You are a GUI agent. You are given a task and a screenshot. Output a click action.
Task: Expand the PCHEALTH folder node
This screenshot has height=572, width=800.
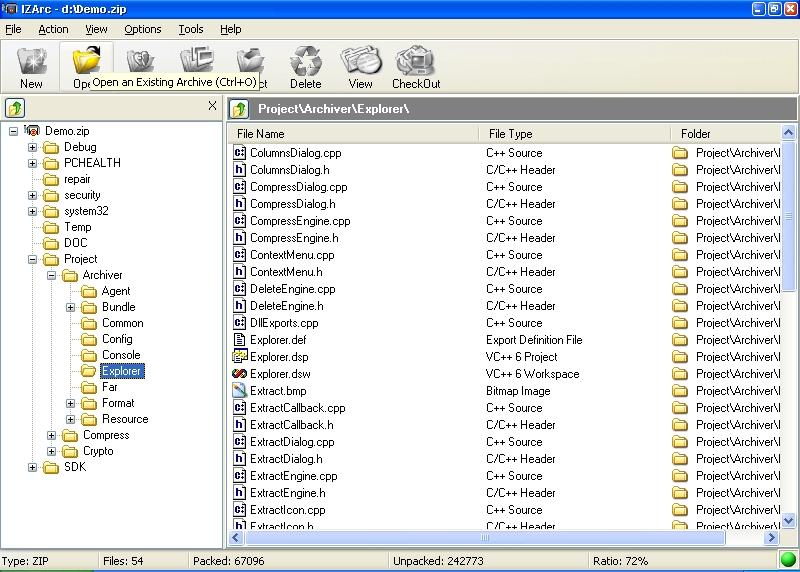click(32, 163)
